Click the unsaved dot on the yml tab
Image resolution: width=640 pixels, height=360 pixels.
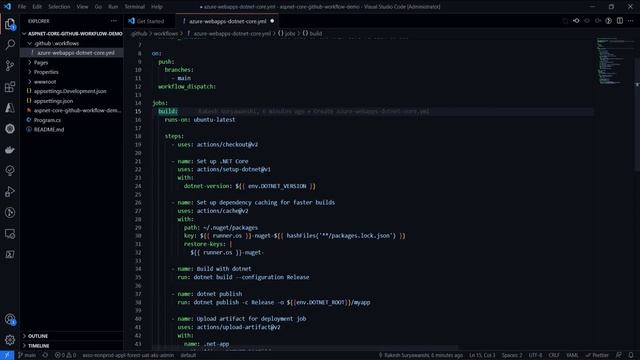272,21
